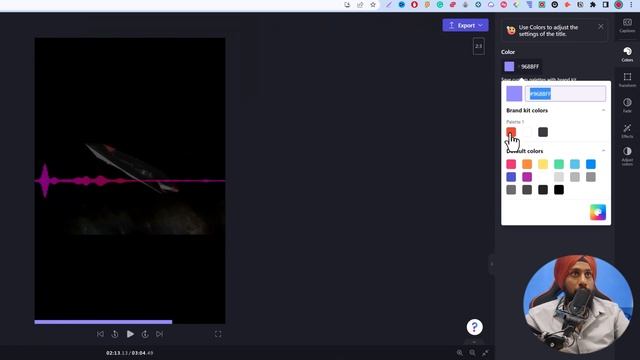Select the red brand kit color
This screenshot has width=640, height=360.
pos(511,132)
